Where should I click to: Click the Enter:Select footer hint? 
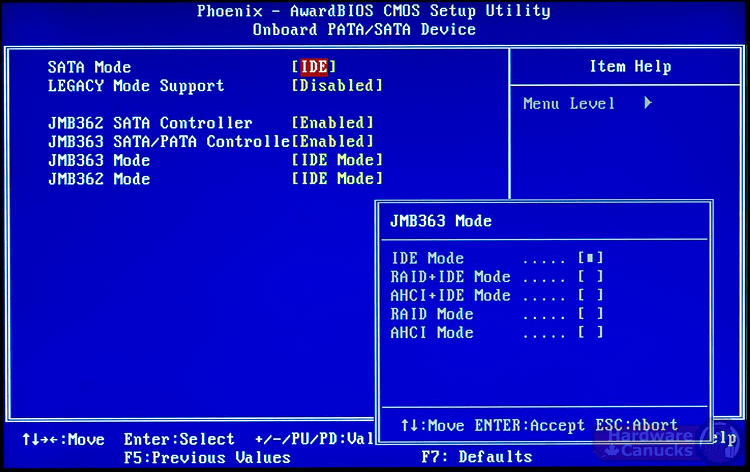point(179,439)
